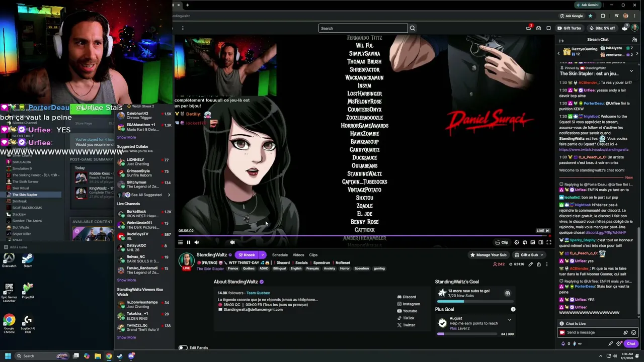Collapse the Stream Chat panel
The height and width of the screenshot is (362, 644).
pos(561,40)
